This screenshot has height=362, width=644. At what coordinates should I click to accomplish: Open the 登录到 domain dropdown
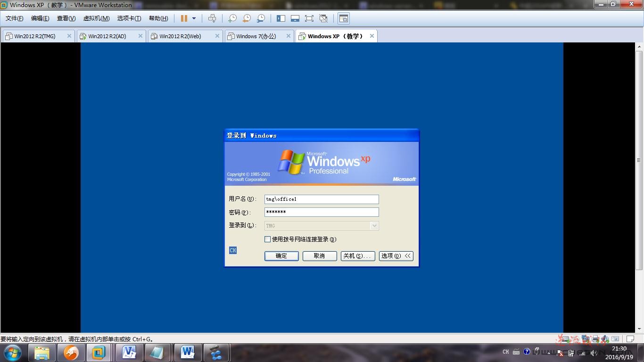pyautogui.click(x=374, y=226)
